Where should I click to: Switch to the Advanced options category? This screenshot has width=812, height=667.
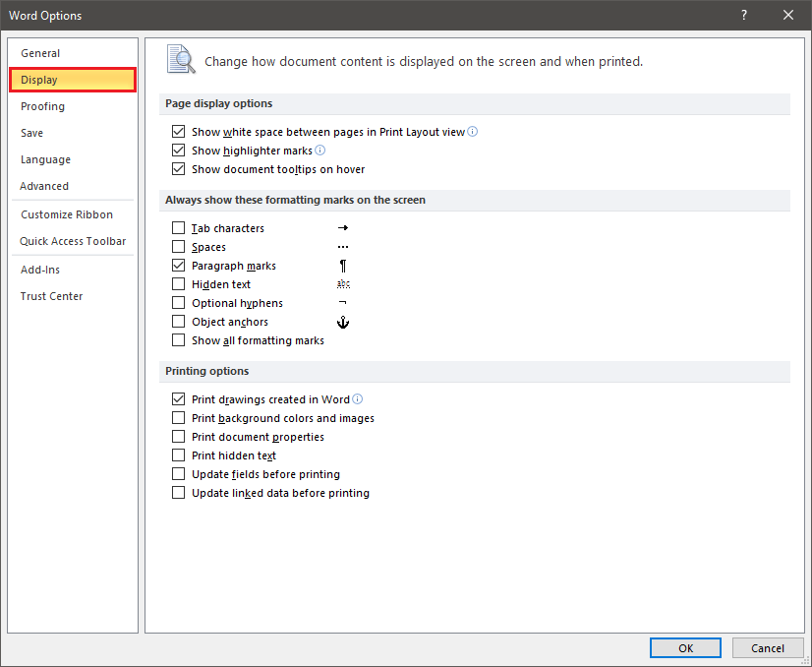(x=44, y=186)
